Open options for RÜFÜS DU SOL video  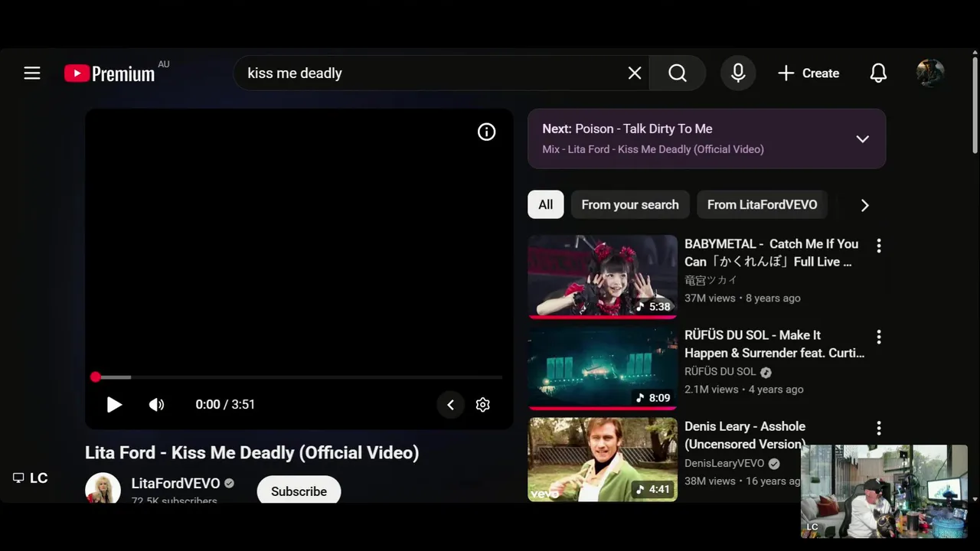(879, 337)
